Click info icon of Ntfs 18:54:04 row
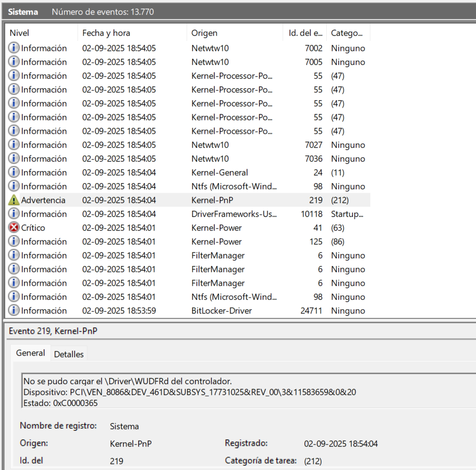Viewport: 476px width, 470px height. click(14, 186)
